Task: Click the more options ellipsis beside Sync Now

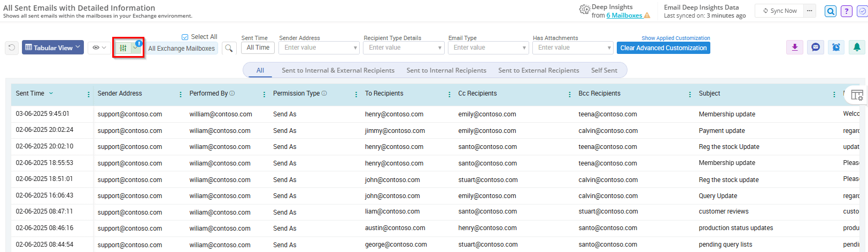Action: click(x=810, y=11)
